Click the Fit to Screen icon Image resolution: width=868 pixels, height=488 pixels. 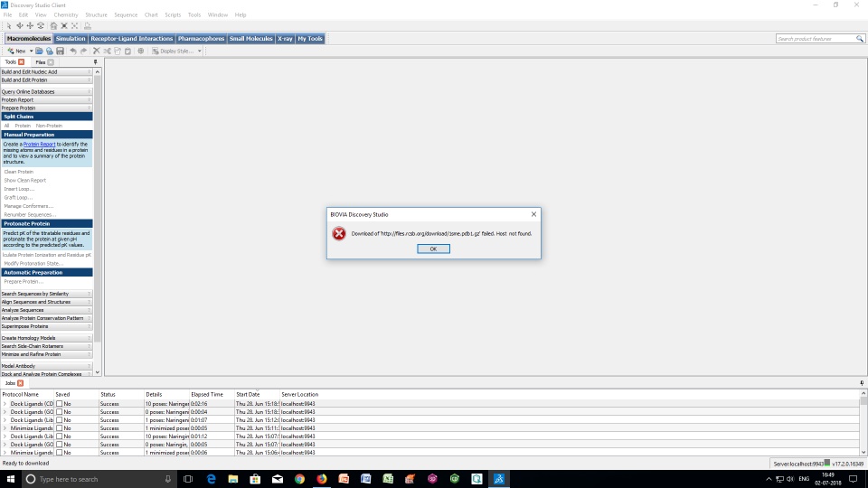tap(64, 26)
